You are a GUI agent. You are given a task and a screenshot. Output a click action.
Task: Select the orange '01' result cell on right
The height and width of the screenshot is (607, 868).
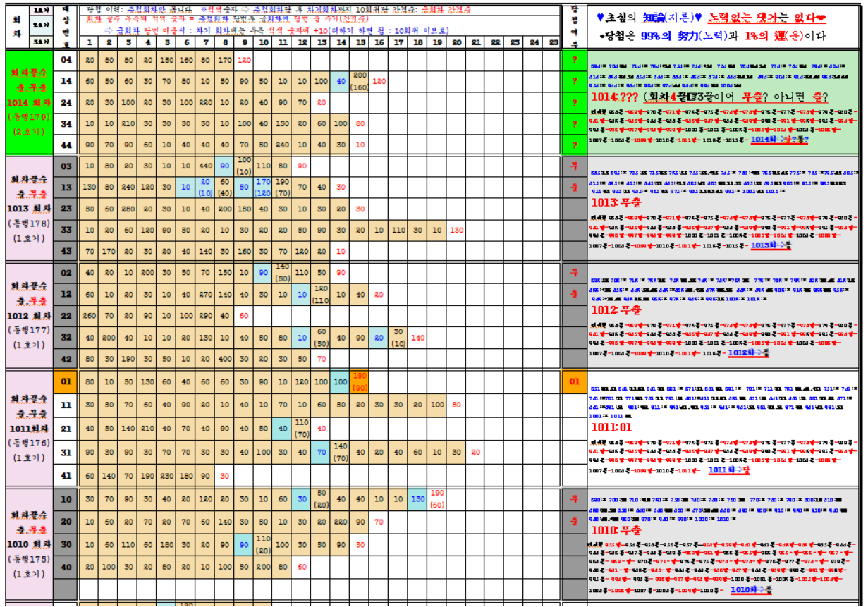[574, 382]
